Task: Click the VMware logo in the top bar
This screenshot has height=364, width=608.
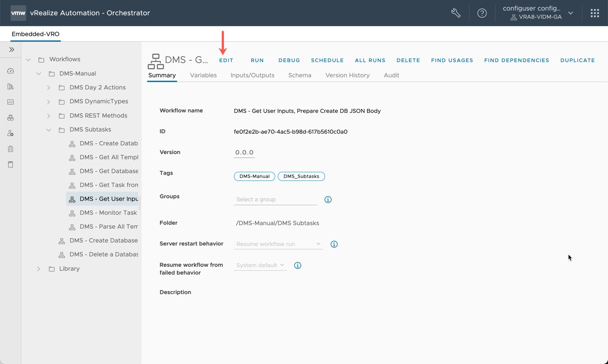Action: tap(18, 13)
